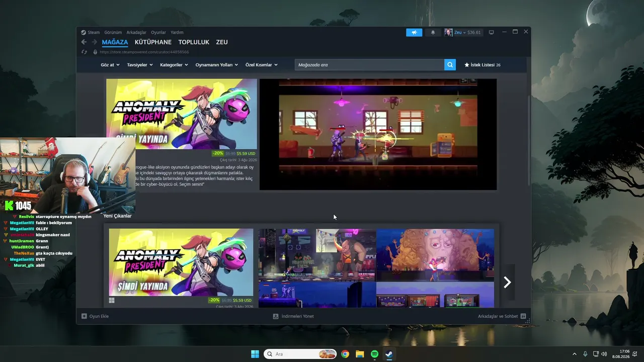Viewport: 644px width, 362px height.
Task: Click the microphone icon in system tray
Action: coord(585,354)
